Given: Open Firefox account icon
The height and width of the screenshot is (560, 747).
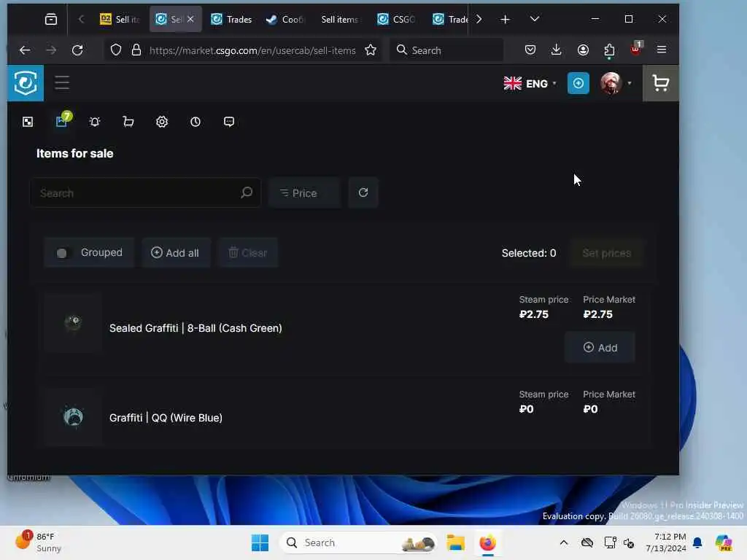Looking at the screenshot, I should [583, 50].
